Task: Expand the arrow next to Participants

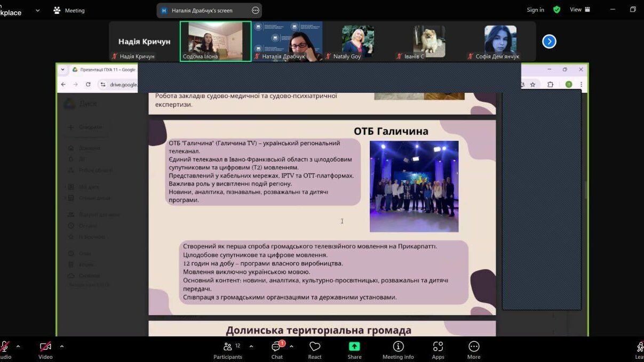Action: tap(251, 346)
